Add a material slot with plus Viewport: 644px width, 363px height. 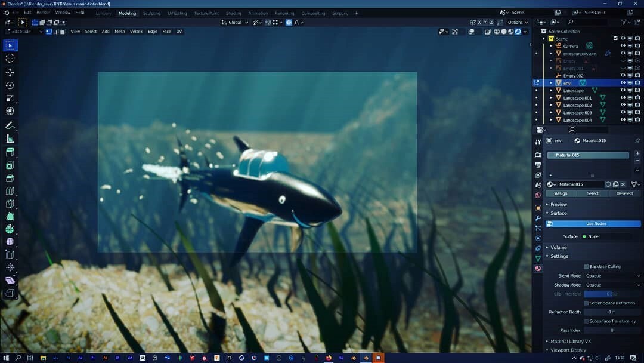[x=637, y=153]
